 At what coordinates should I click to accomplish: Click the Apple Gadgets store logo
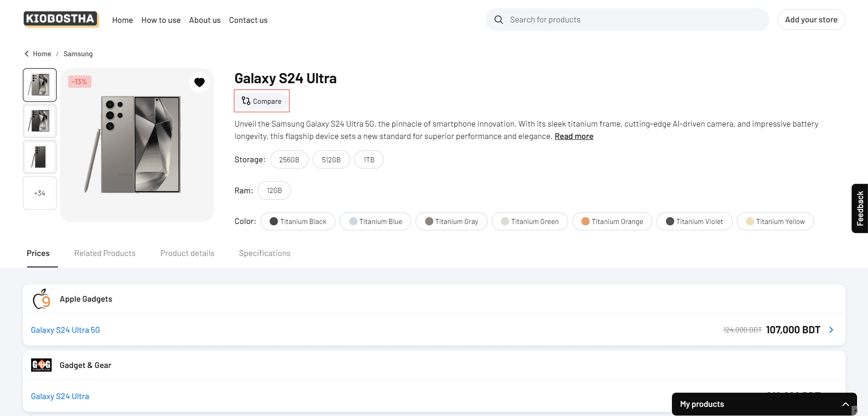coord(42,299)
